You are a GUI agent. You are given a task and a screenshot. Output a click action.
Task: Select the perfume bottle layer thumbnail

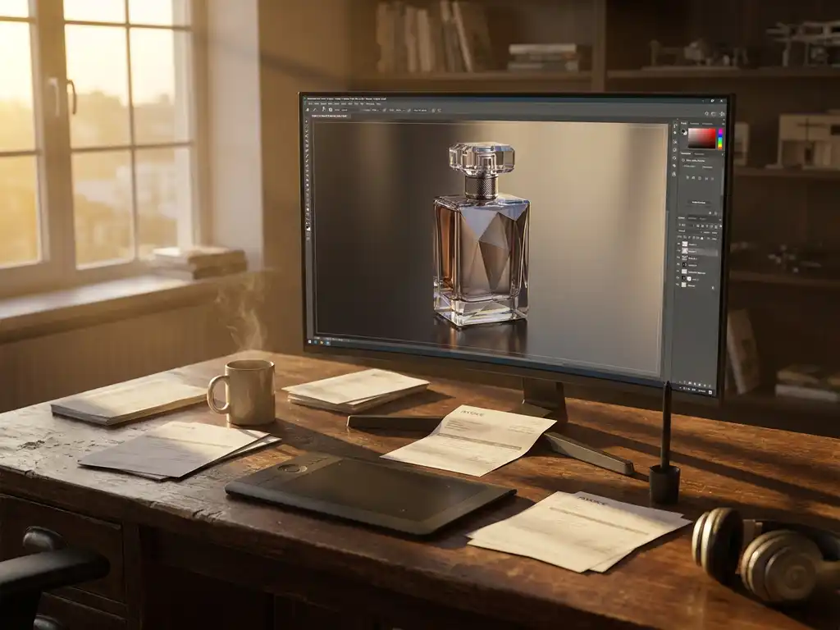(685, 251)
